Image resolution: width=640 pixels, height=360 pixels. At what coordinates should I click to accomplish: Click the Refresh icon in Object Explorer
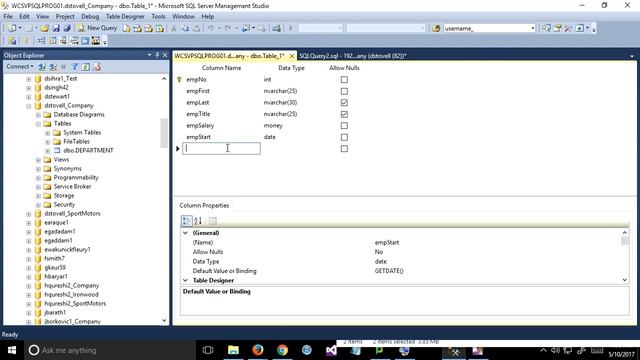tap(86, 67)
